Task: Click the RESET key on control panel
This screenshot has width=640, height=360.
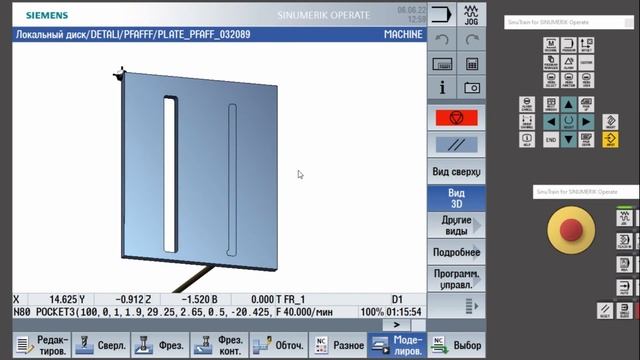Action: pos(604,311)
